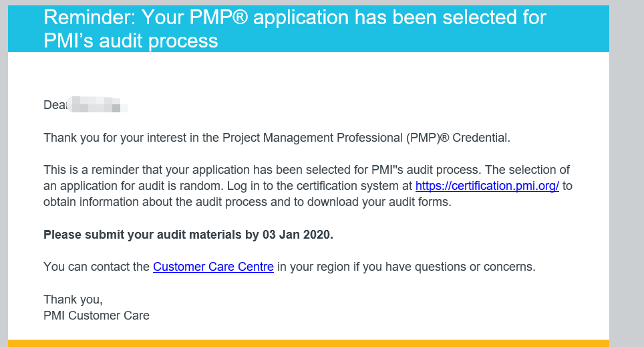Viewport: 644px width, 347px height.
Task: Click the "You can contact the" text
Action: click(x=96, y=267)
